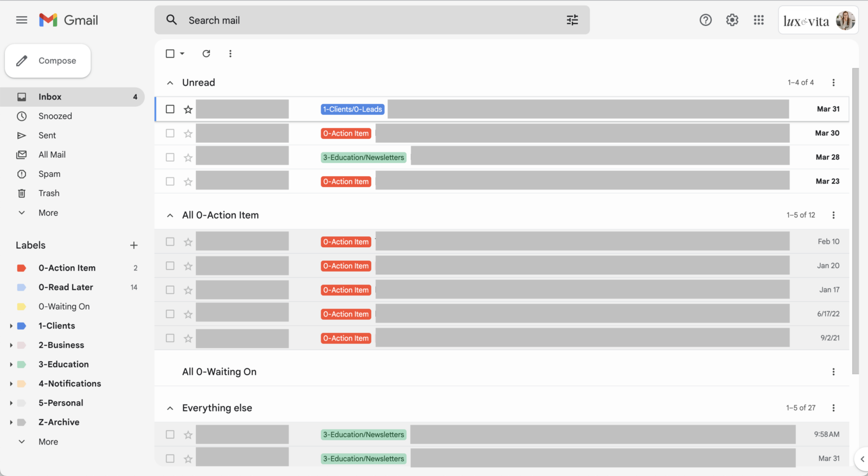Click the red 0-Action Item label color
Screen dimensions: 868x476
22,268
